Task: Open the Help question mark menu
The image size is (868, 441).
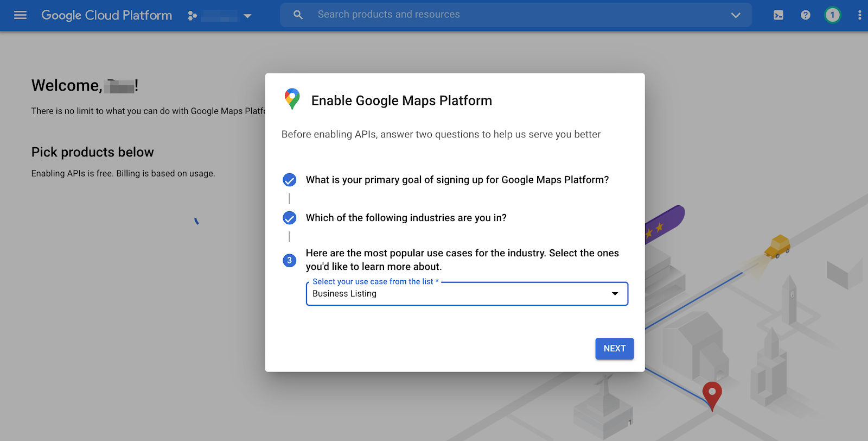Action: pyautogui.click(x=806, y=15)
